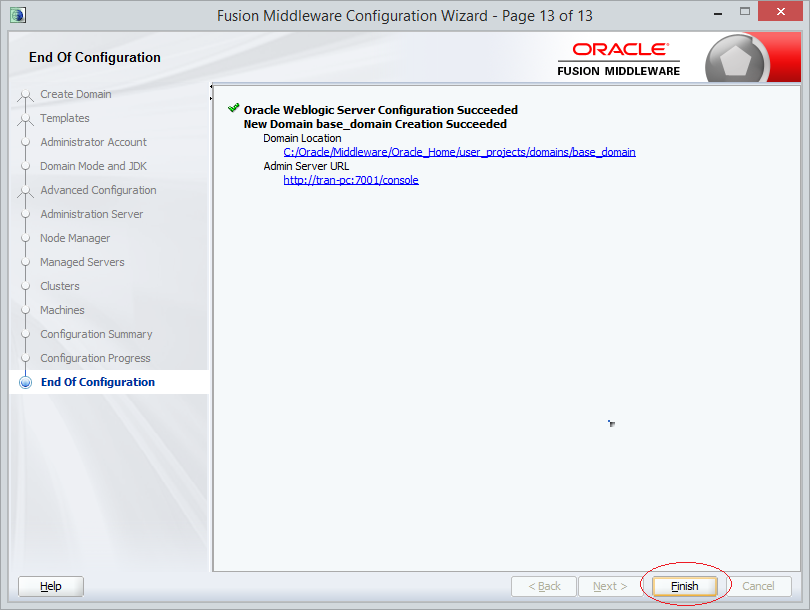Select Administration Server step
This screenshot has height=610, width=810.
click(91, 214)
